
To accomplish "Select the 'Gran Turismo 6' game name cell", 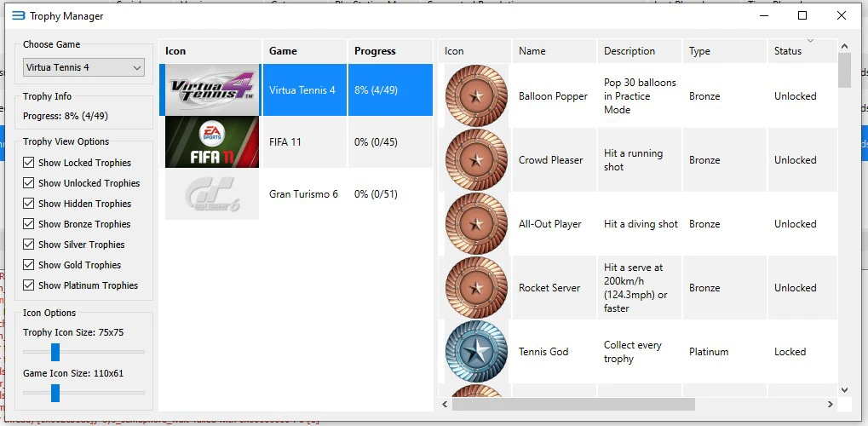I will click(x=305, y=194).
